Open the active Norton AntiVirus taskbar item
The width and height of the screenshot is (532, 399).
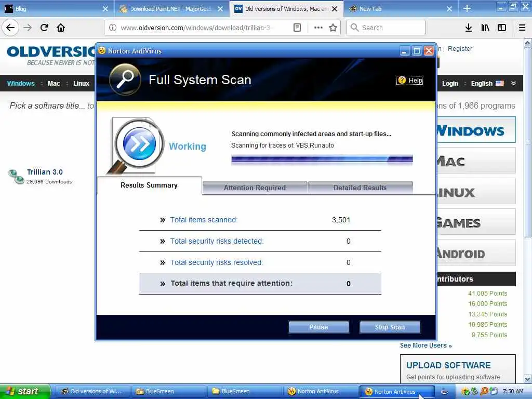[396, 391]
